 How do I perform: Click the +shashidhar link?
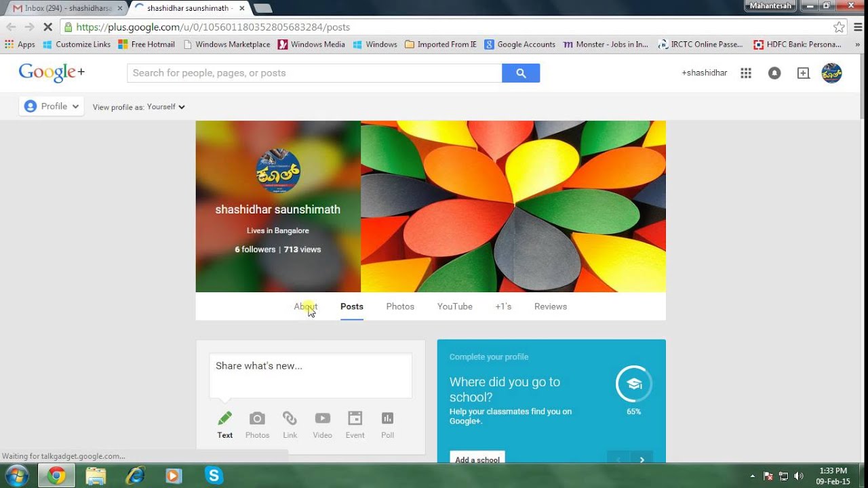pos(705,73)
